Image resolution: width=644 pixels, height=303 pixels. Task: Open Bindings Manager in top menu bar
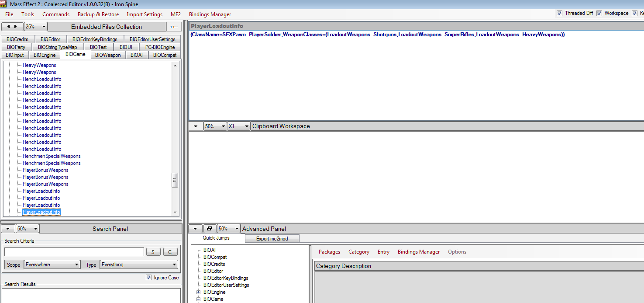[210, 14]
